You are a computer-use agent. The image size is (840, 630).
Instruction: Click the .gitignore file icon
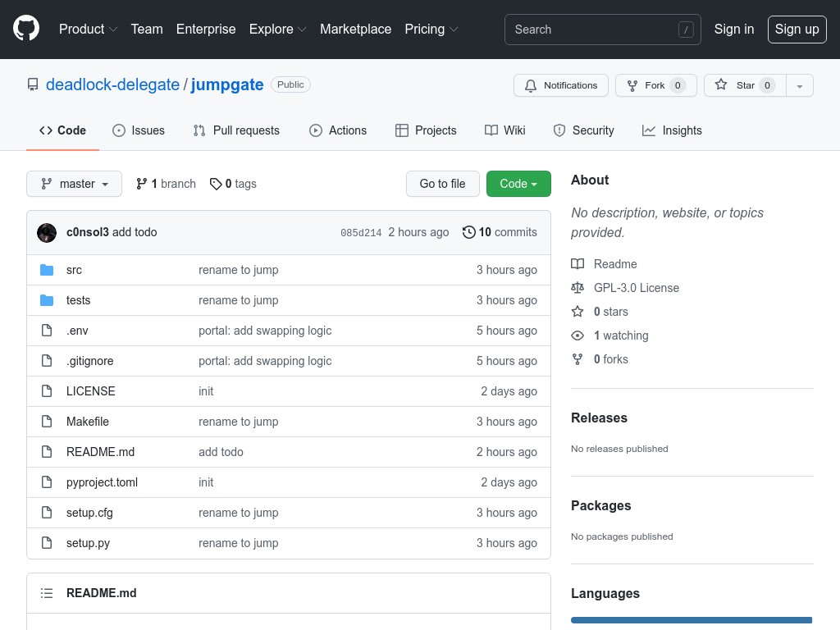tap(47, 361)
